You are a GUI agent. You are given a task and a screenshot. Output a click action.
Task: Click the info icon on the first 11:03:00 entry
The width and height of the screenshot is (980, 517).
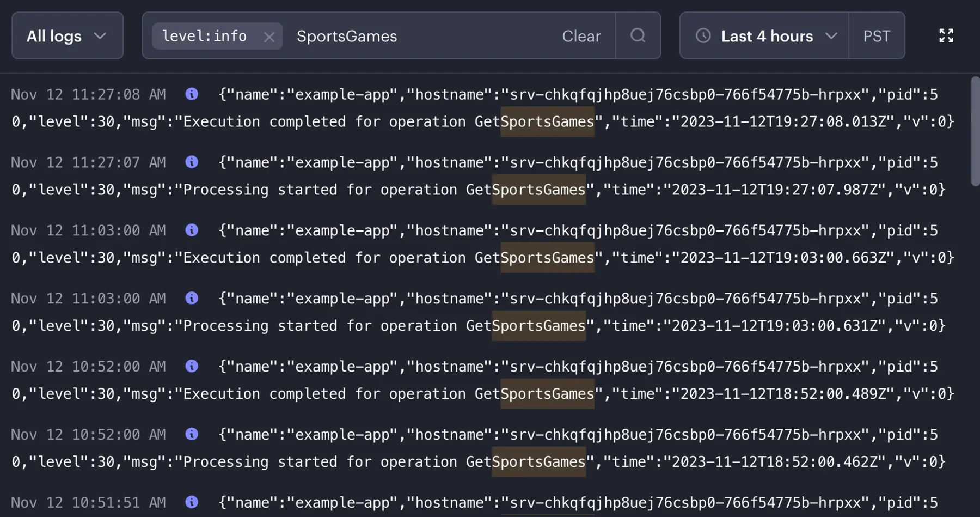[192, 230]
